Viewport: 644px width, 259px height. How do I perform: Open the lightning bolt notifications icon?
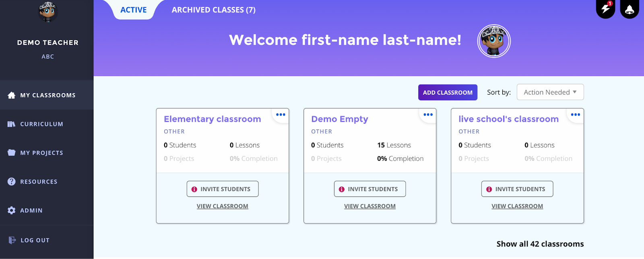coord(605,8)
